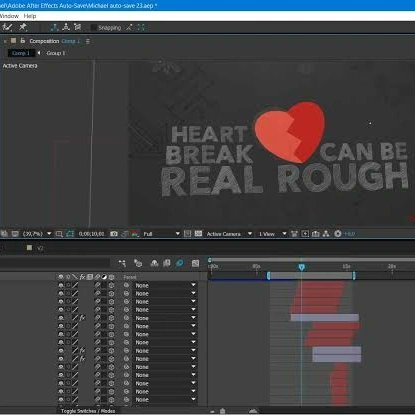Toggle the Composition panel lock icon
The width and height of the screenshot is (415, 415).
click(x=23, y=41)
